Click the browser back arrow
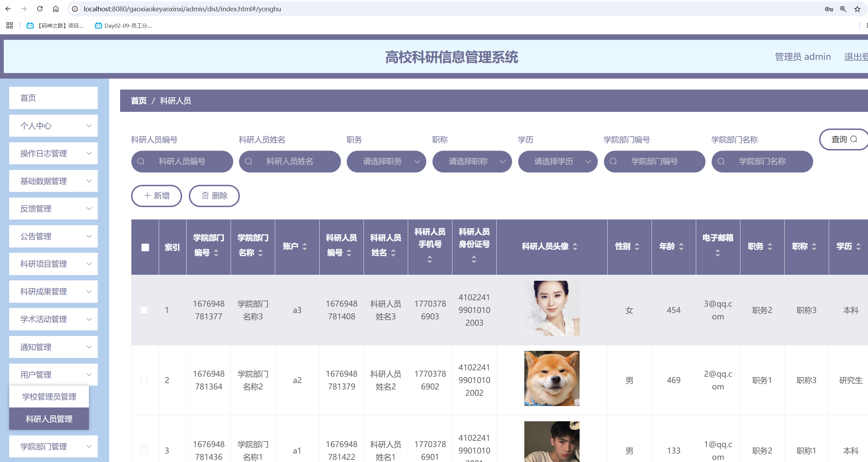The image size is (868, 462). tap(8, 9)
